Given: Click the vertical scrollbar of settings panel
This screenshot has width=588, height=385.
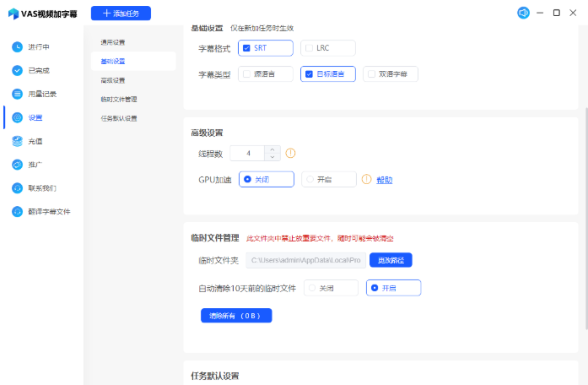Looking at the screenshot, I should point(586,218).
